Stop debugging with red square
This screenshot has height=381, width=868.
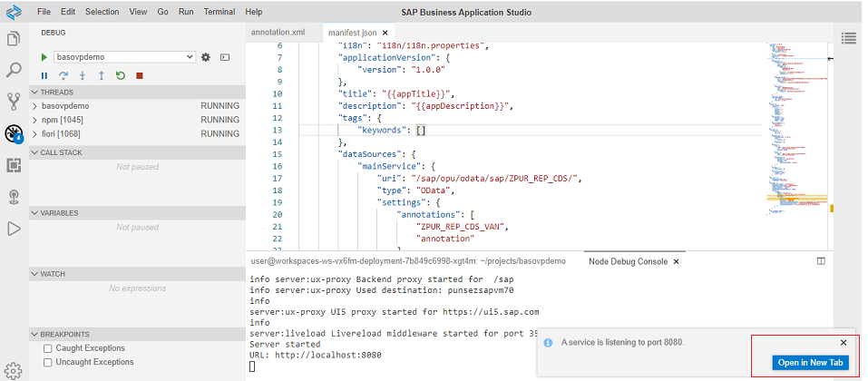tap(140, 76)
